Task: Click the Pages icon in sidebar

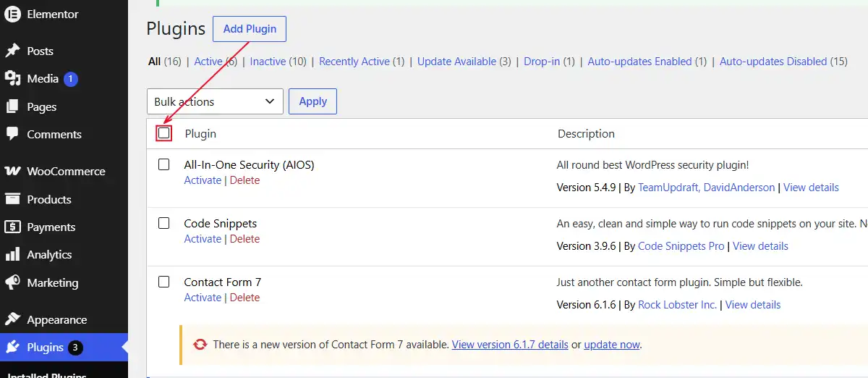Action: pyautogui.click(x=12, y=106)
